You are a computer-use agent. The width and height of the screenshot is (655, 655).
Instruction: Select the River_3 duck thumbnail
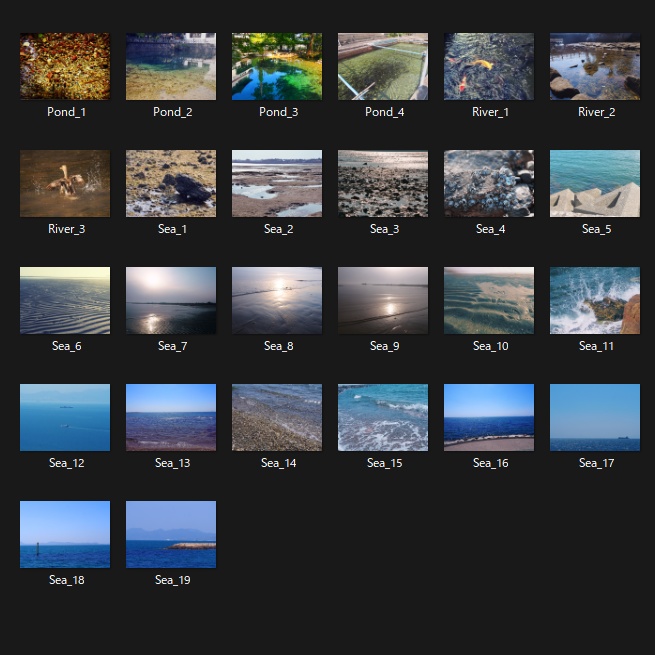(x=65, y=183)
